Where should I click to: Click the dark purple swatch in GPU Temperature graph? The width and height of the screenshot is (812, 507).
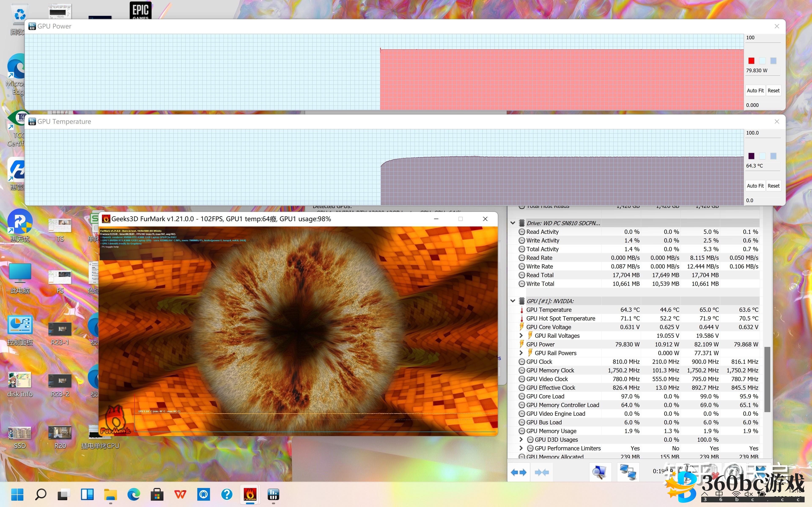(751, 156)
